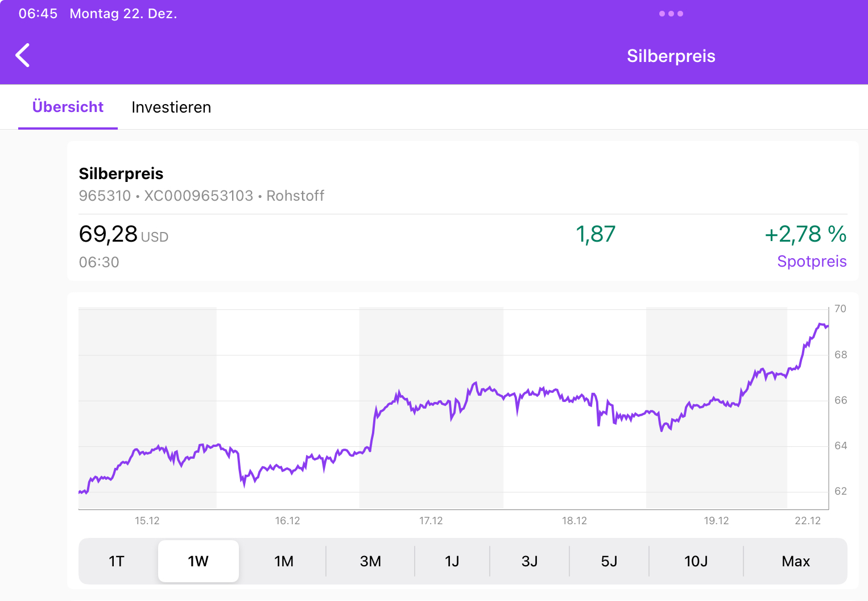Tap the chart's 15.12 date label

tap(147, 521)
